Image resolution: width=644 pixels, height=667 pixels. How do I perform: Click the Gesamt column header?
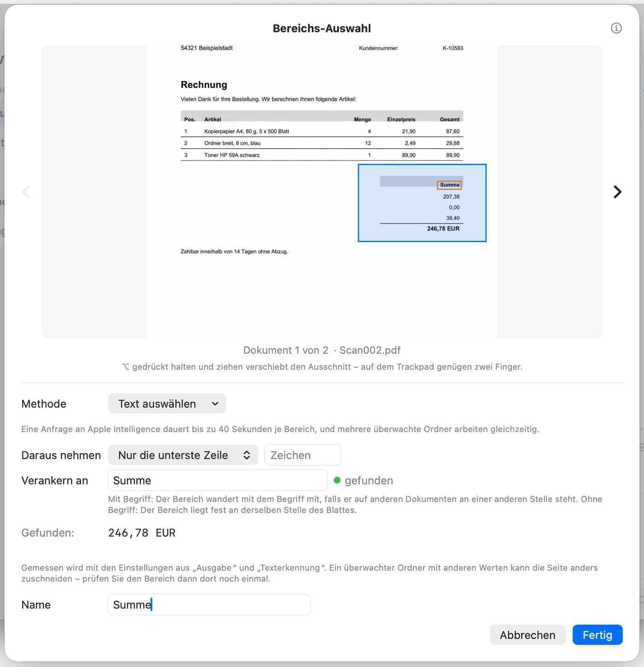click(449, 120)
